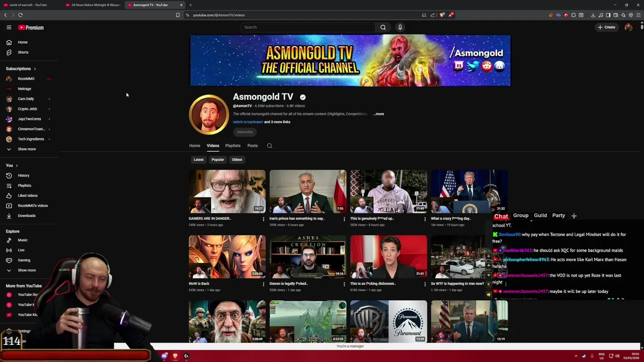644x362 pixels.
Task: Click into the YouTube search field
Action: coord(308,27)
